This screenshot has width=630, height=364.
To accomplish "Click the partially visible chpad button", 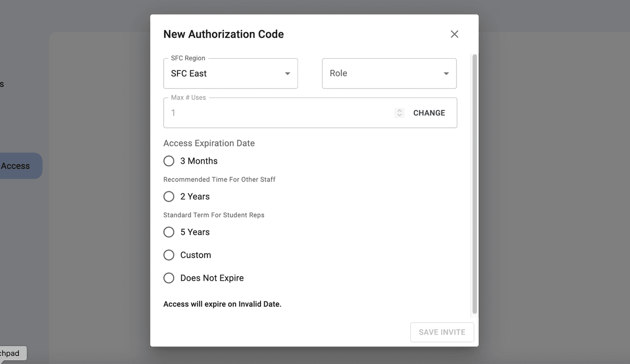I will 12,354.
